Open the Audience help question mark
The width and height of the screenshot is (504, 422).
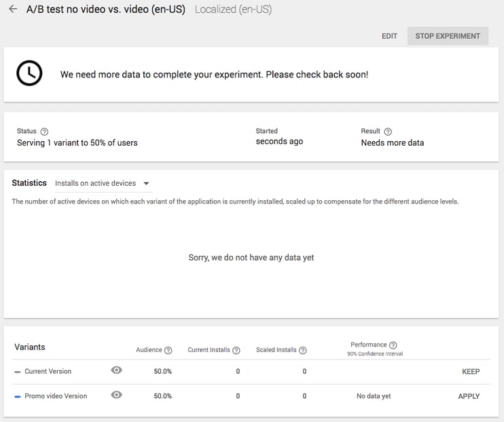[x=168, y=350]
